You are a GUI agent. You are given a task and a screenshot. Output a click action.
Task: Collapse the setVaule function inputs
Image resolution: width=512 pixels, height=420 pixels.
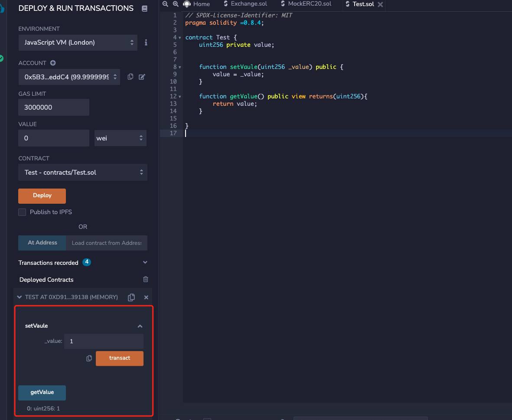pyautogui.click(x=140, y=326)
